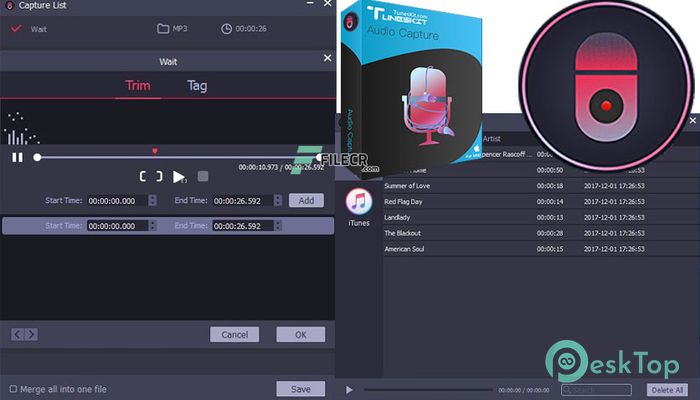Image resolution: width=700 pixels, height=400 pixels.
Task: Click the Wait track name in list
Action: [x=38, y=29]
